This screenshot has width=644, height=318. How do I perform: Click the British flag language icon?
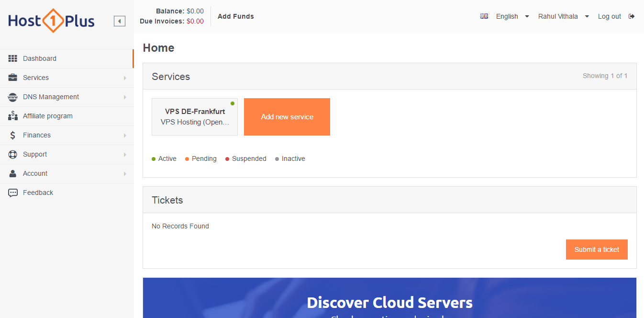484,16
